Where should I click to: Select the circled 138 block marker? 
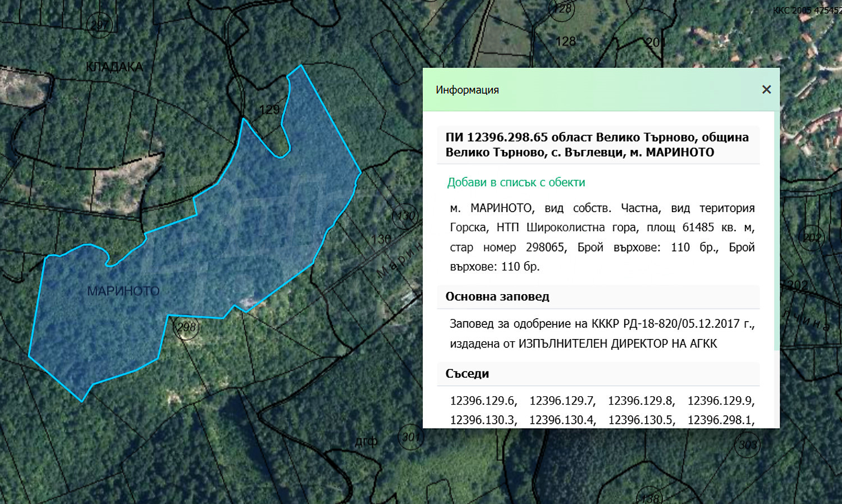649,497
